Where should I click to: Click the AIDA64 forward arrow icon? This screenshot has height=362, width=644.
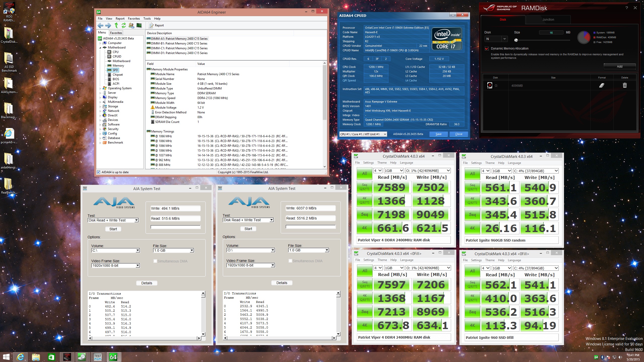108,25
